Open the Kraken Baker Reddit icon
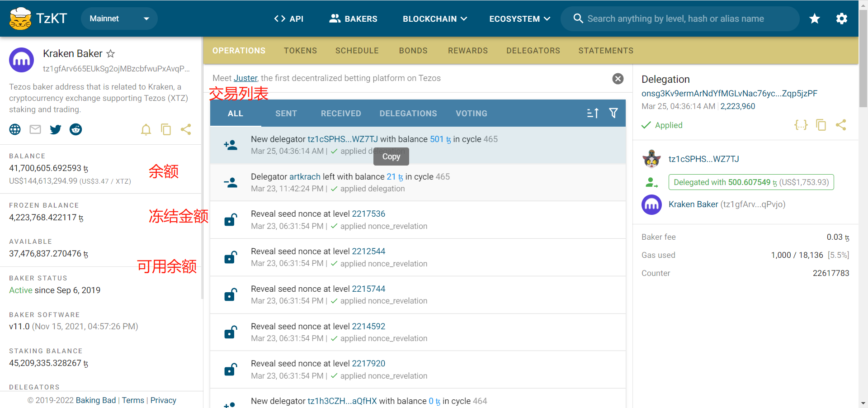The width and height of the screenshot is (868, 408). 75,129
